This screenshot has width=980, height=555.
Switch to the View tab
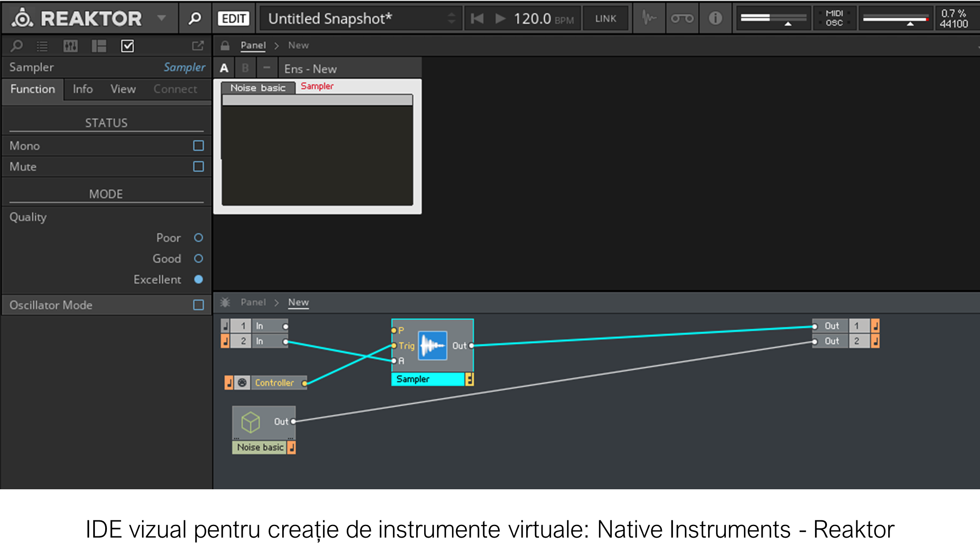click(x=123, y=89)
